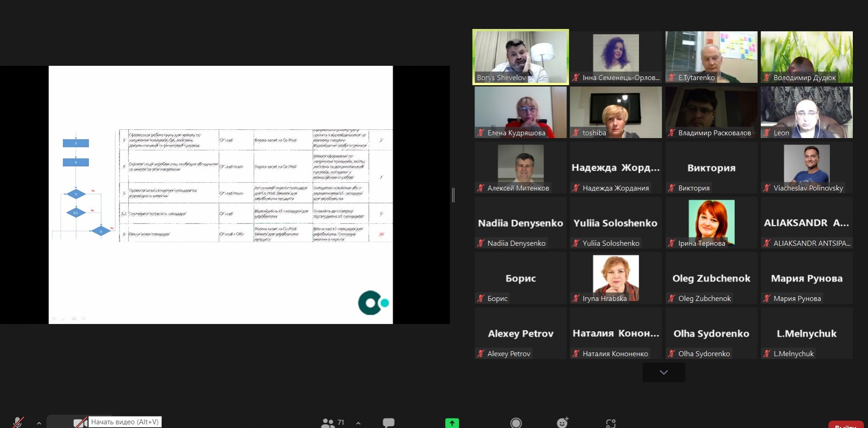Click the apps icon in the toolbar
Image resolution: width=868 pixels, height=428 pixels.
coord(611,422)
